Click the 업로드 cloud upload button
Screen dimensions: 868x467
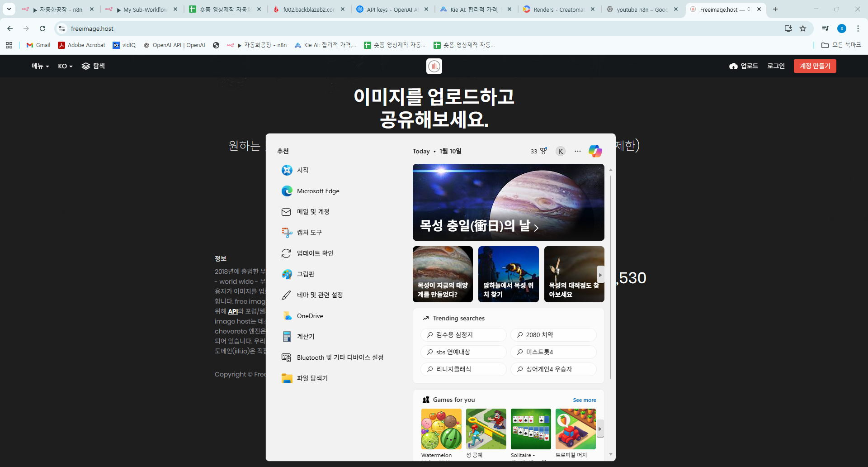tap(744, 66)
